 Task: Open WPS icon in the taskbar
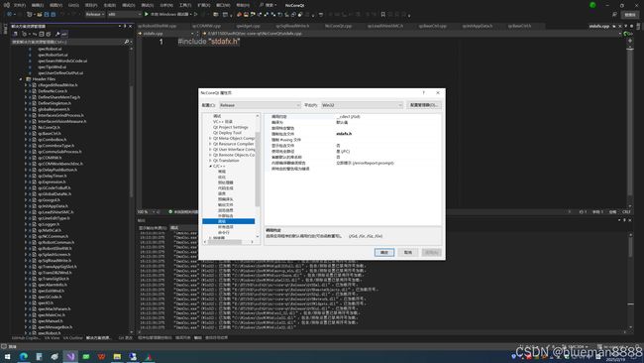click(101, 356)
